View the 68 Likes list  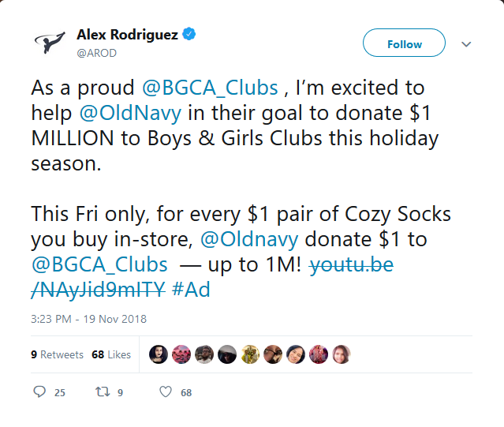111,354
